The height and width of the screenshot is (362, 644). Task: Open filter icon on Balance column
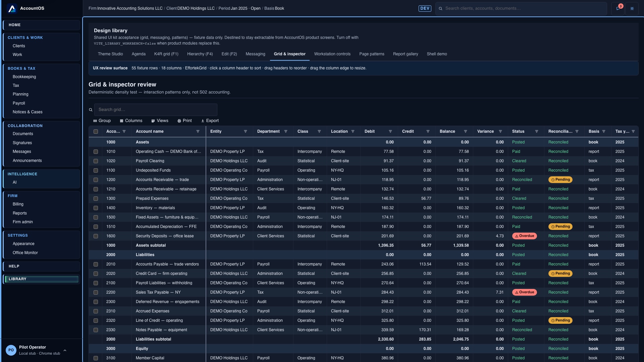click(x=466, y=131)
